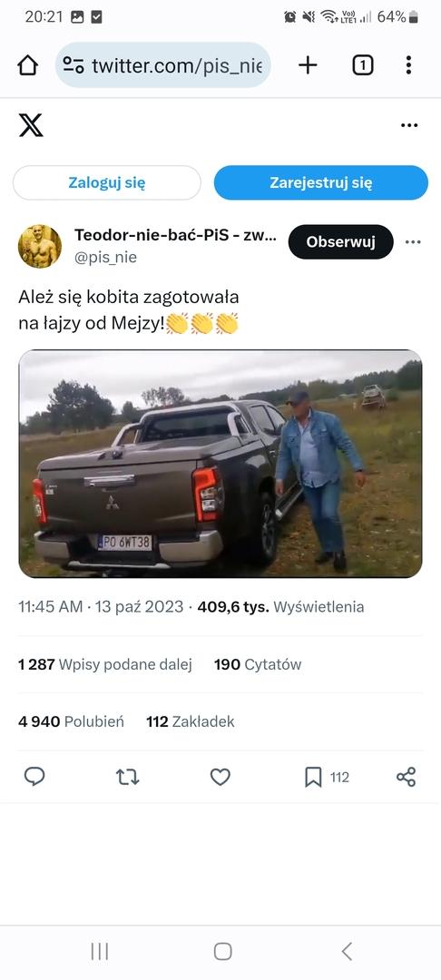Tap the site settings icon in address bar
The width and height of the screenshot is (441, 980).
pyautogui.click(x=73, y=65)
